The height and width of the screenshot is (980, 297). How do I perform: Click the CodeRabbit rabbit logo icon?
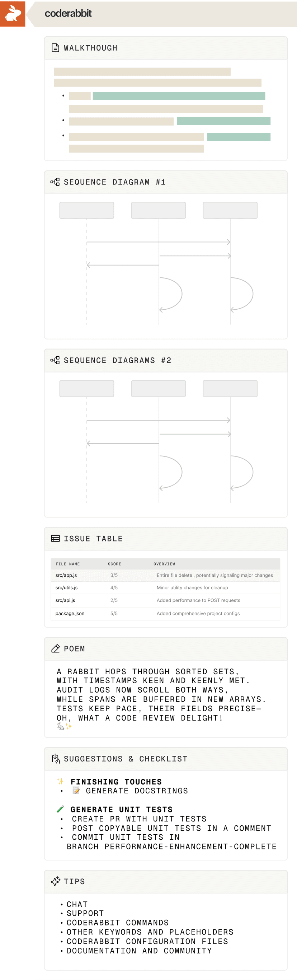point(13,13)
